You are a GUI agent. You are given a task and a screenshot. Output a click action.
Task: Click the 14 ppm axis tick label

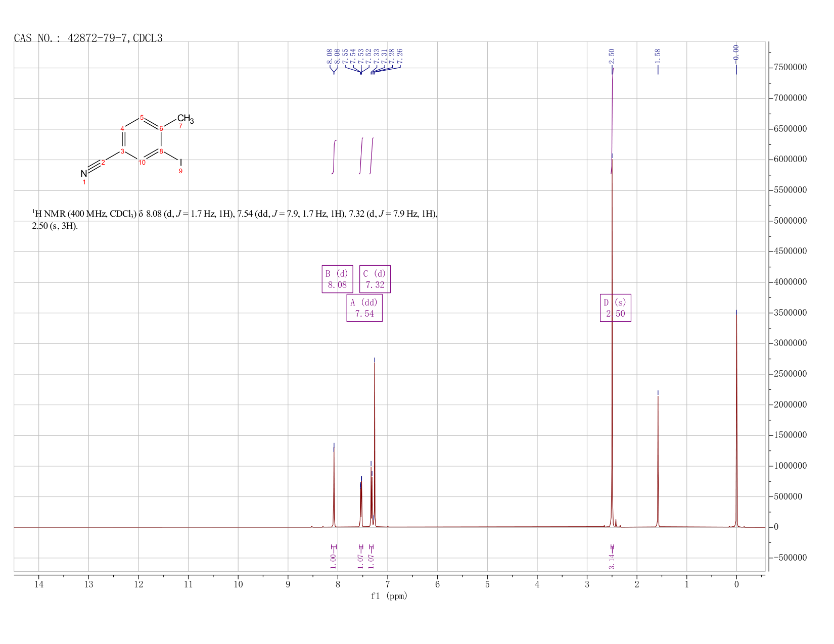pos(38,584)
